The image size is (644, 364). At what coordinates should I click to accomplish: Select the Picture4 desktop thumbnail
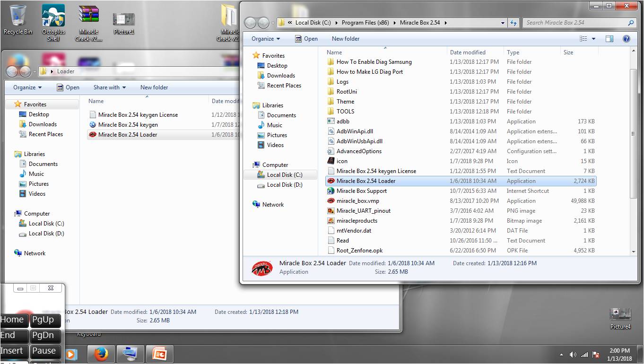pyautogui.click(x=620, y=318)
